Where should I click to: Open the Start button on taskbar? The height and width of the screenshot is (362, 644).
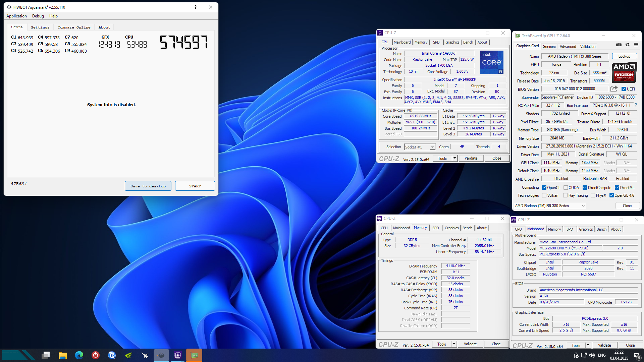18,355
